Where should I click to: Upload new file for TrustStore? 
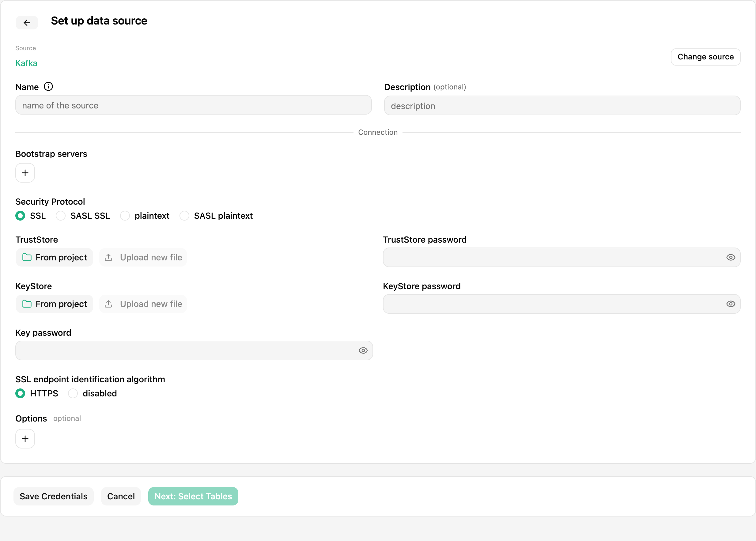point(143,257)
